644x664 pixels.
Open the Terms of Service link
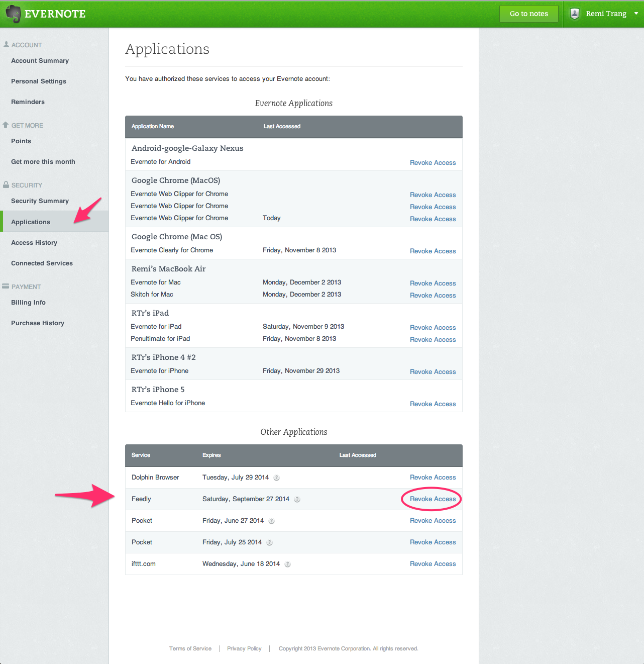pyautogui.click(x=190, y=649)
